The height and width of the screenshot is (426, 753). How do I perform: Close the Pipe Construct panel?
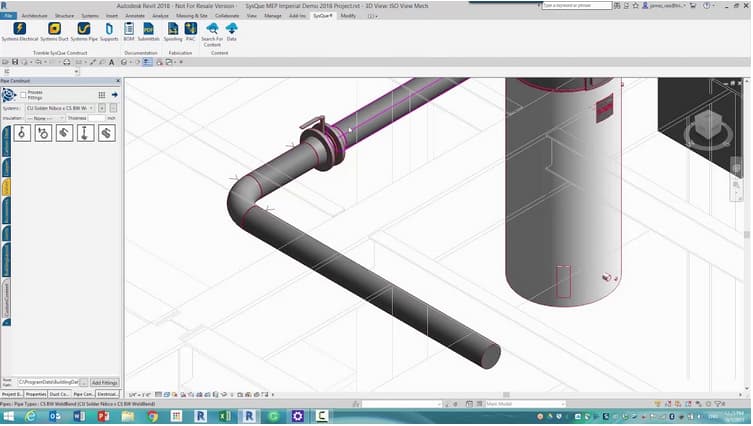coord(118,81)
